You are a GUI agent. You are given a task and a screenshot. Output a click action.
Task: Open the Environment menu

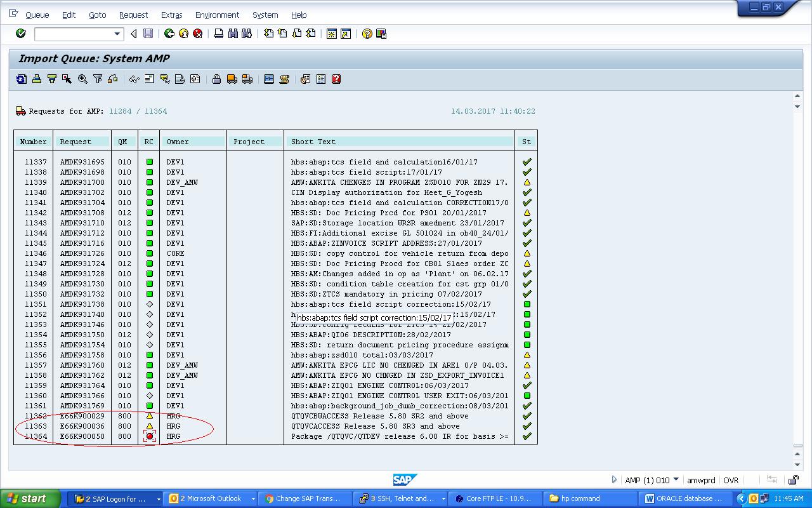[x=217, y=15]
